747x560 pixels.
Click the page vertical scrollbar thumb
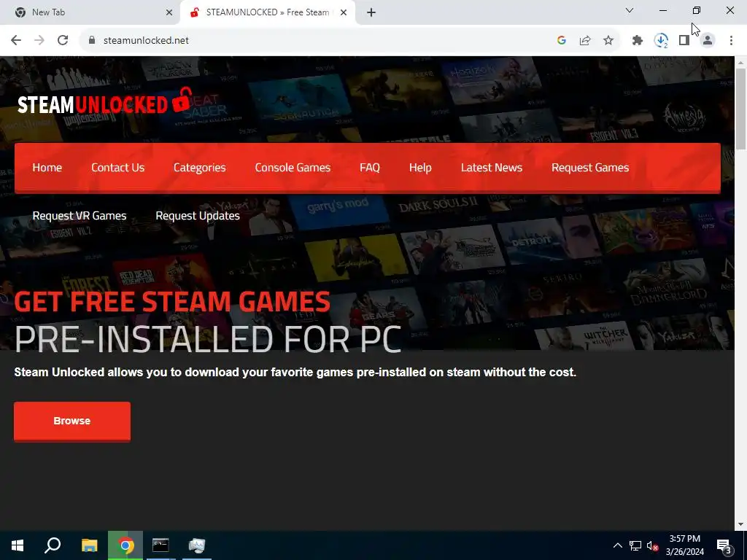740,109
